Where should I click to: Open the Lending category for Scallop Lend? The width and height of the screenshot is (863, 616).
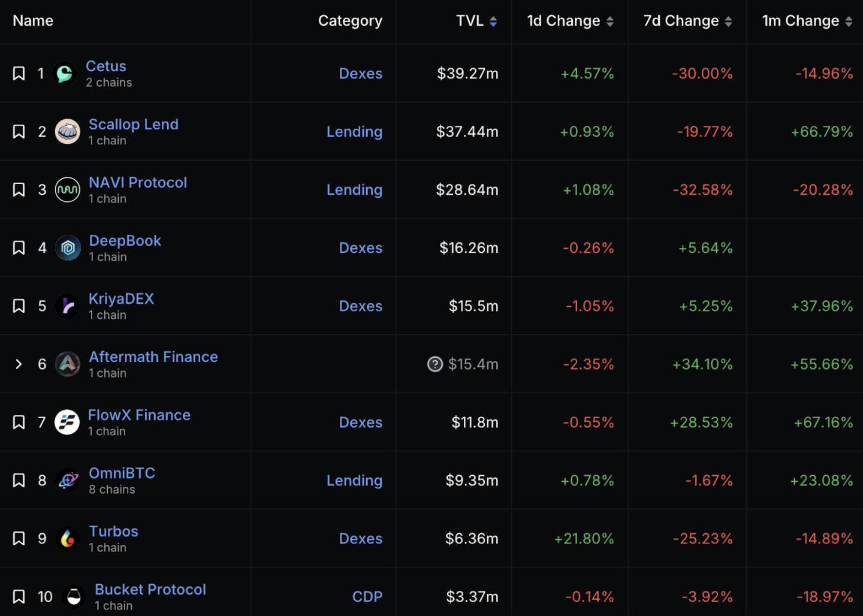[x=354, y=132]
